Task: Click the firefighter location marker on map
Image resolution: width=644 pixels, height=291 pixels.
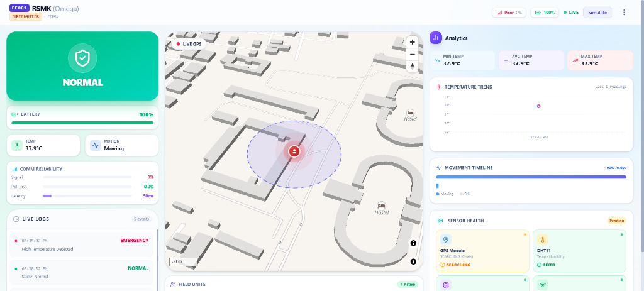Action: pos(294,151)
